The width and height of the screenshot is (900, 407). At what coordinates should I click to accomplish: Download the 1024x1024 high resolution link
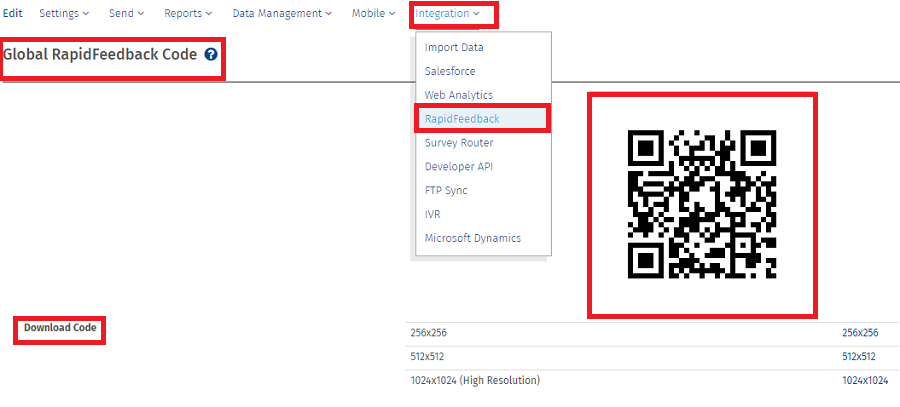click(x=865, y=380)
